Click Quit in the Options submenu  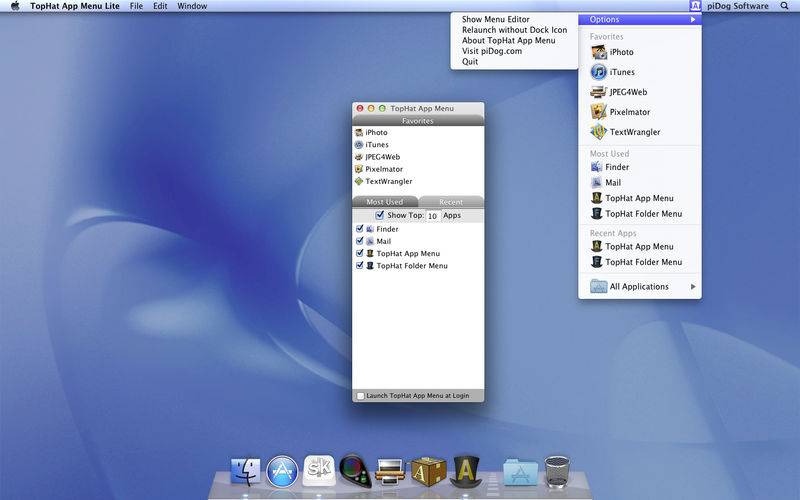point(470,62)
